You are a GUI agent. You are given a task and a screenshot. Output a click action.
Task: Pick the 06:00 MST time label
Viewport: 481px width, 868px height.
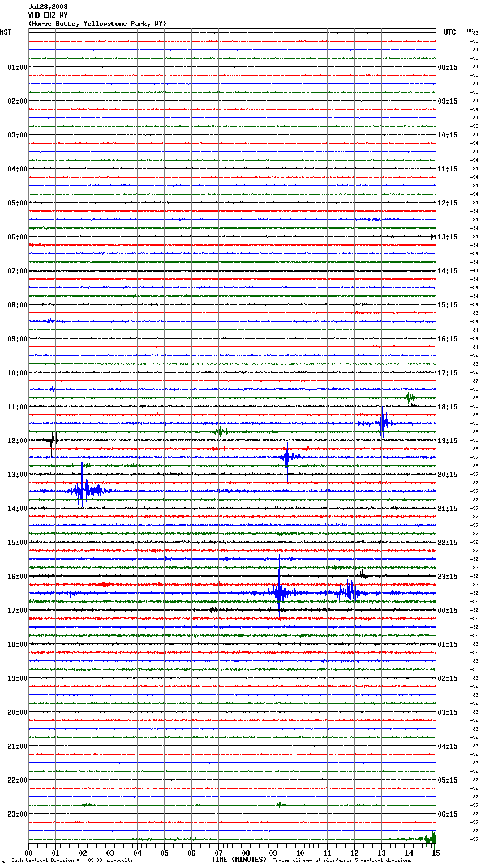pyautogui.click(x=18, y=237)
